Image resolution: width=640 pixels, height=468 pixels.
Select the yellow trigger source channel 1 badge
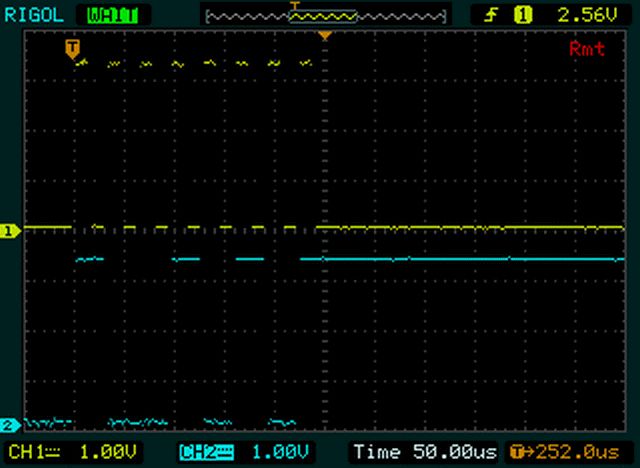click(523, 16)
